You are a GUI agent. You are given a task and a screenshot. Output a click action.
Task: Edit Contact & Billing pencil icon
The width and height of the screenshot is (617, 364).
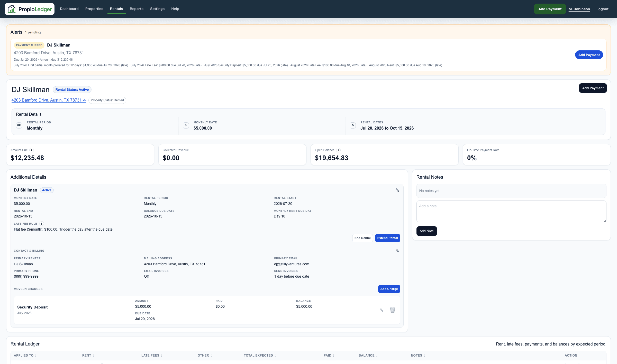pyautogui.click(x=397, y=251)
